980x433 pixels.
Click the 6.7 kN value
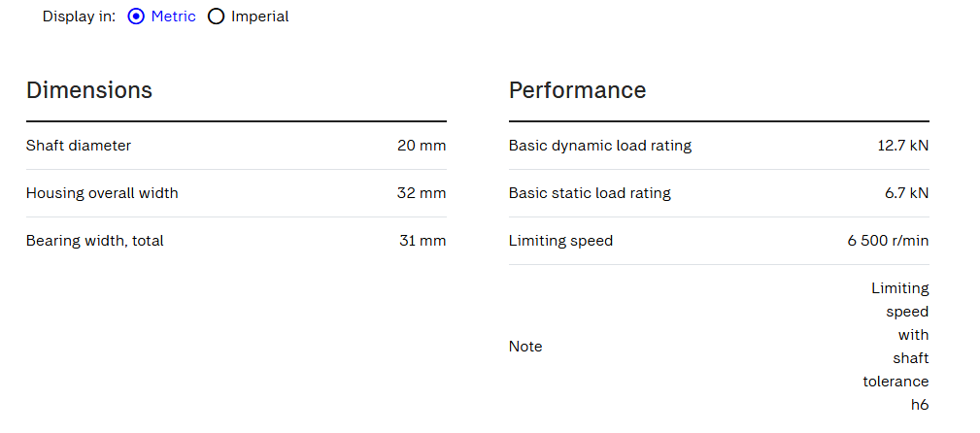coord(907,193)
